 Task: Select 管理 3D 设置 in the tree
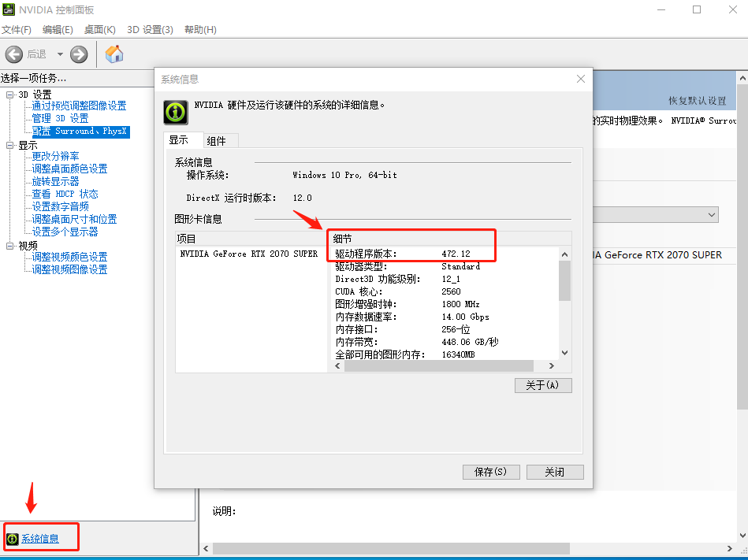click(x=60, y=118)
